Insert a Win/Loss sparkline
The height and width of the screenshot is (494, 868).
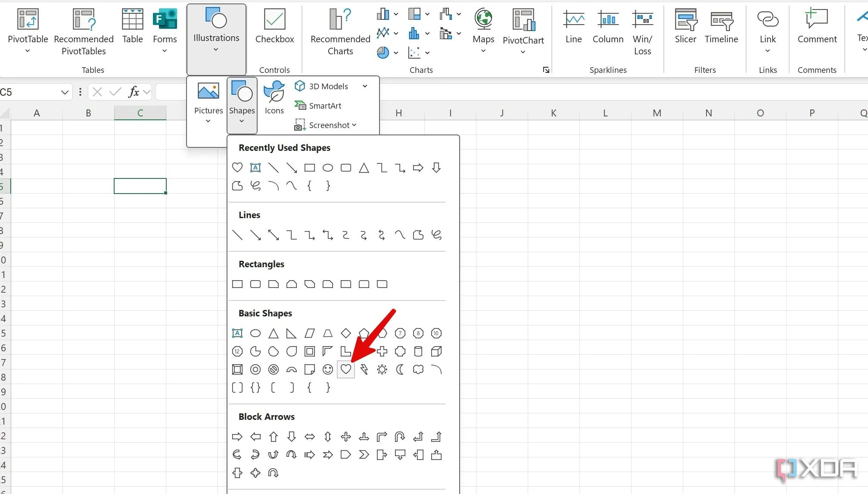(x=642, y=32)
